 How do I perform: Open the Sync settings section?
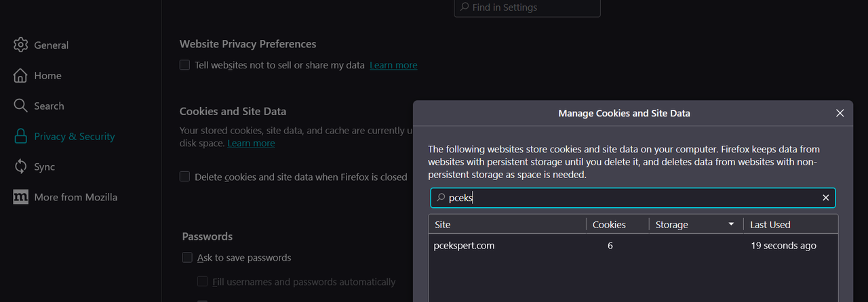point(44,167)
